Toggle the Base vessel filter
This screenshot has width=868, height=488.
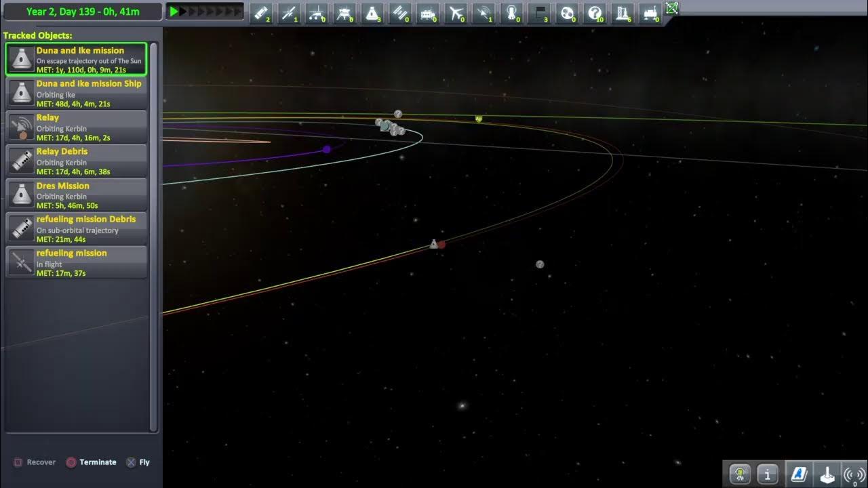(x=428, y=13)
